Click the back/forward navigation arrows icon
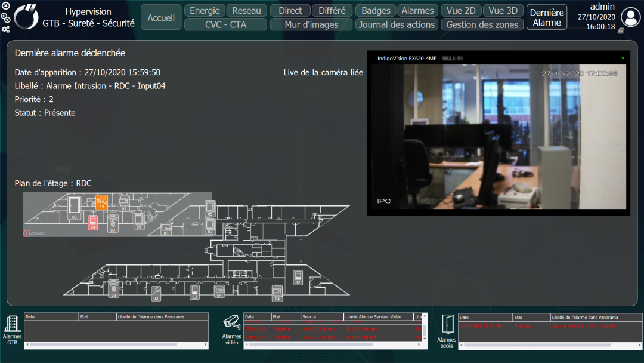 pos(6,18)
